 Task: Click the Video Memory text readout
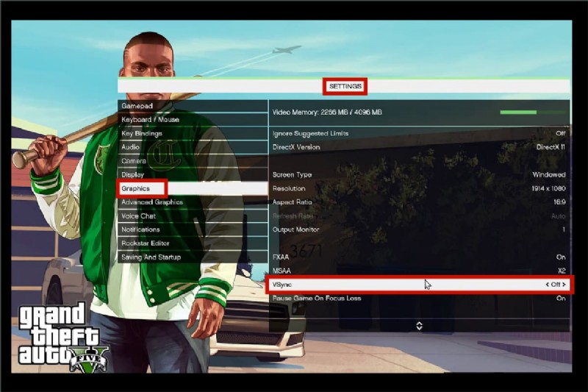(x=327, y=113)
